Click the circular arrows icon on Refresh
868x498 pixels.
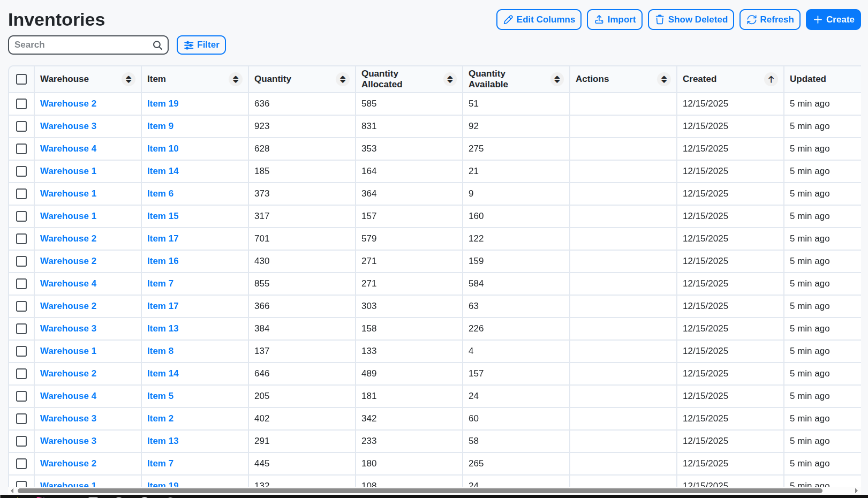(751, 19)
